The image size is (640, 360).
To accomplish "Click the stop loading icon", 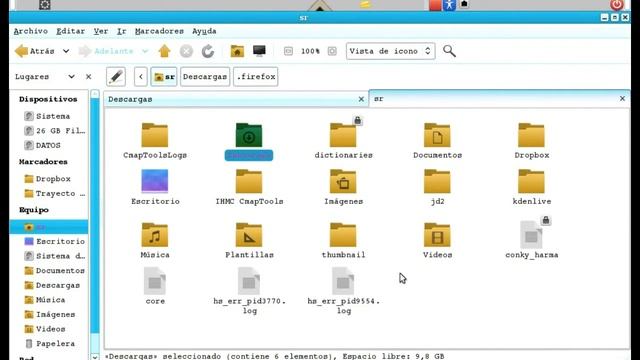I will 186,51.
